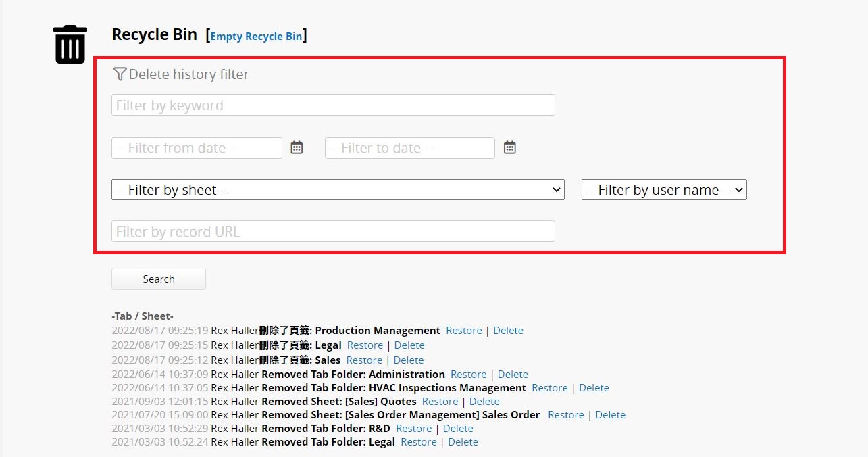Restore the Sales tab entry
Viewport: 868px width, 457px height.
[364, 360]
